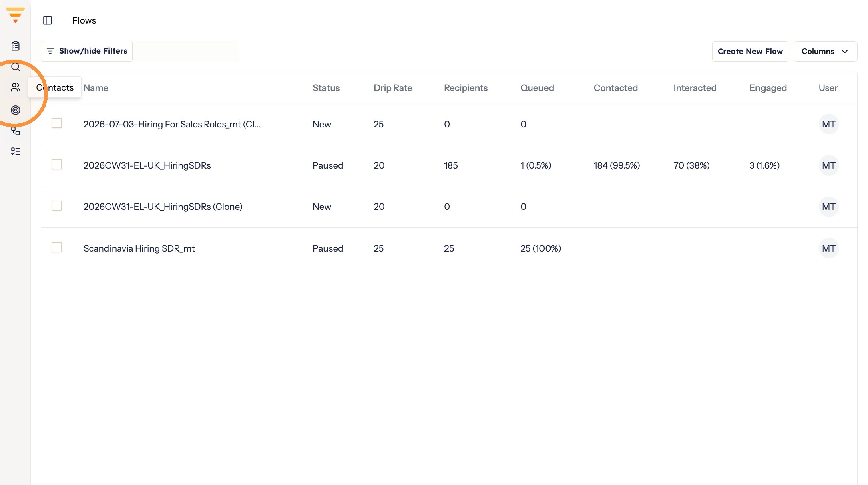Open the flow name beside Paused 20

coord(147,165)
